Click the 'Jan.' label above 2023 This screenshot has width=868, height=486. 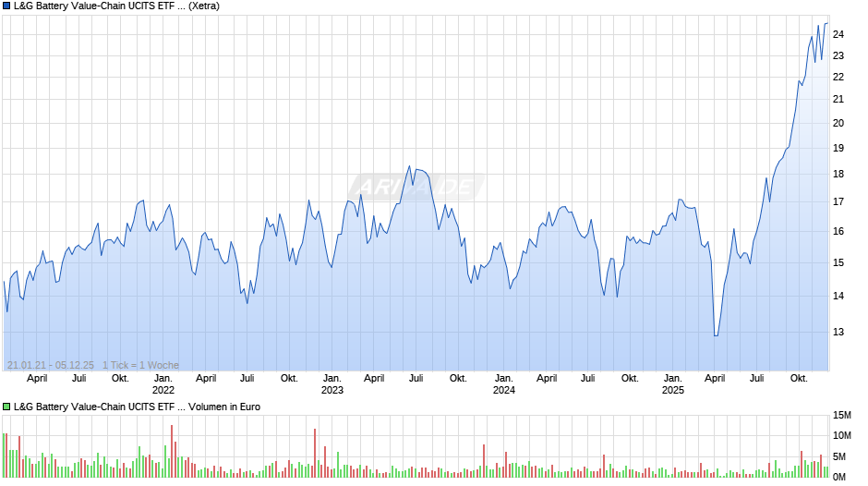332,379
